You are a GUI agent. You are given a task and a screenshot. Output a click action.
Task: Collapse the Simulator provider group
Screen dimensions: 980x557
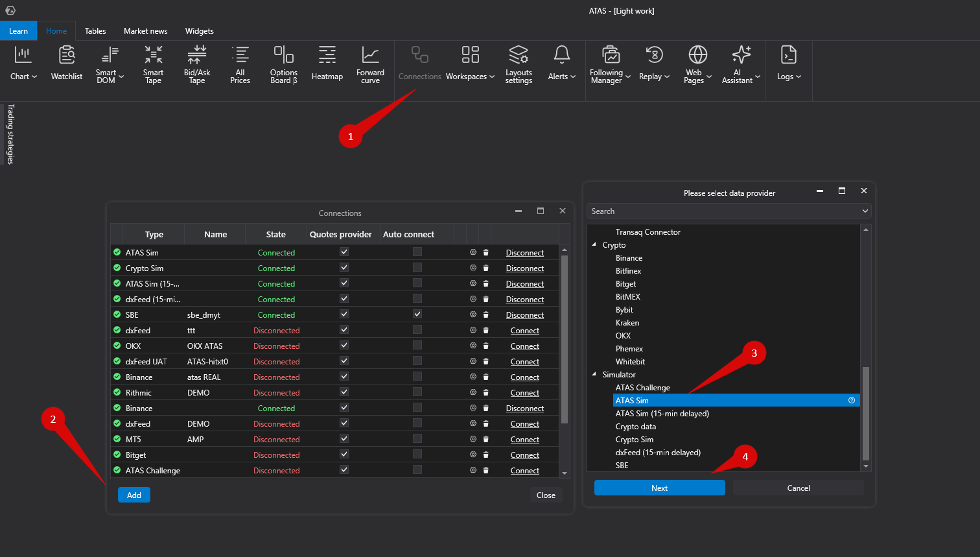pos(594,374)
